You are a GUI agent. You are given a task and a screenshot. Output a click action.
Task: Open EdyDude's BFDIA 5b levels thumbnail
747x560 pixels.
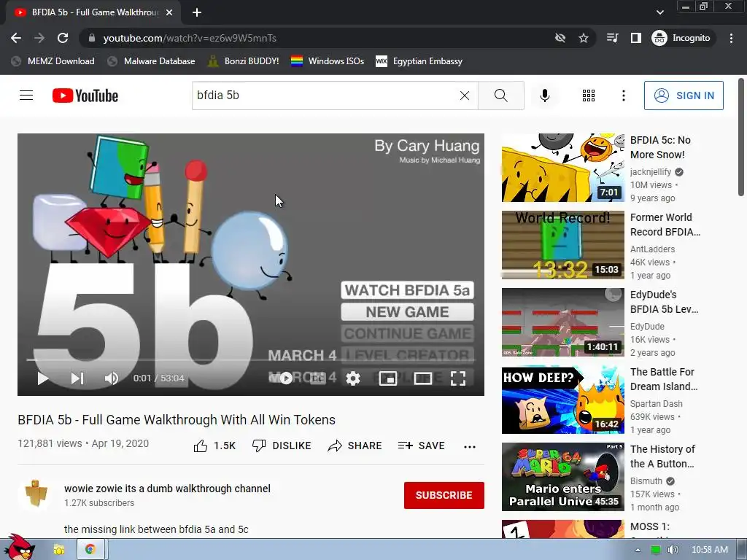coord(562,322)
